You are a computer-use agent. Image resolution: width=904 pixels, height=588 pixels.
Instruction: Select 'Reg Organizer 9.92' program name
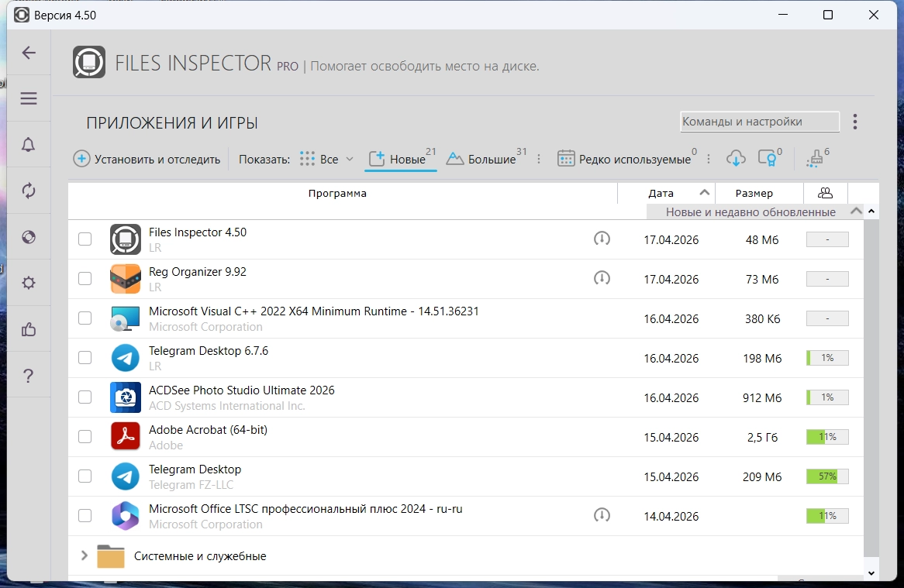(x=197, y=272)
